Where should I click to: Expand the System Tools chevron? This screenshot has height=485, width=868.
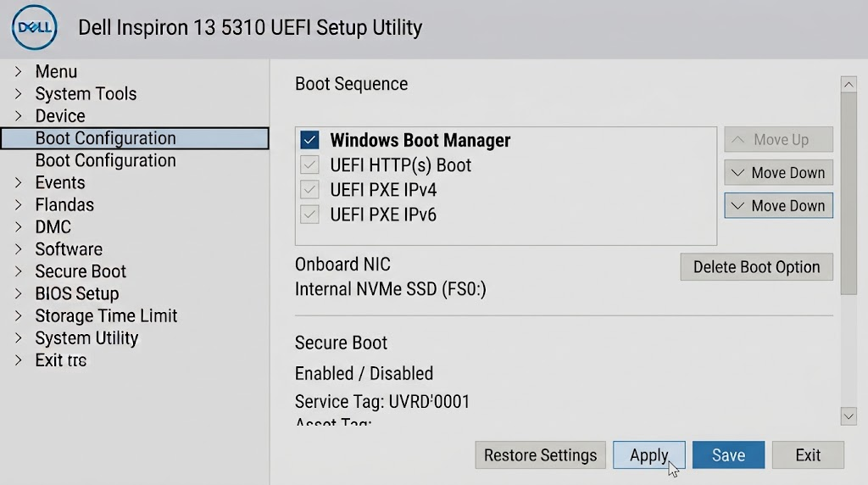pos(19,93)
